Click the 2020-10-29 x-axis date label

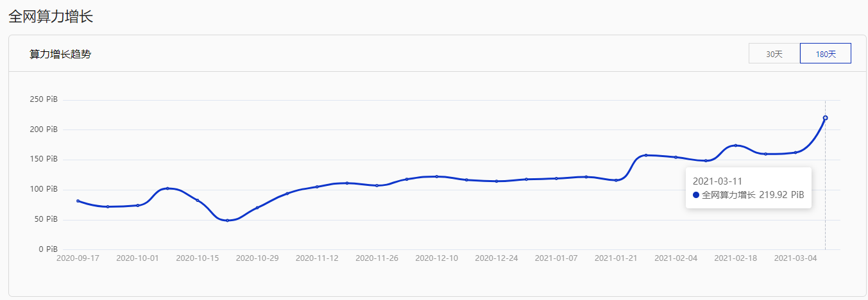(x=257, y=258)
